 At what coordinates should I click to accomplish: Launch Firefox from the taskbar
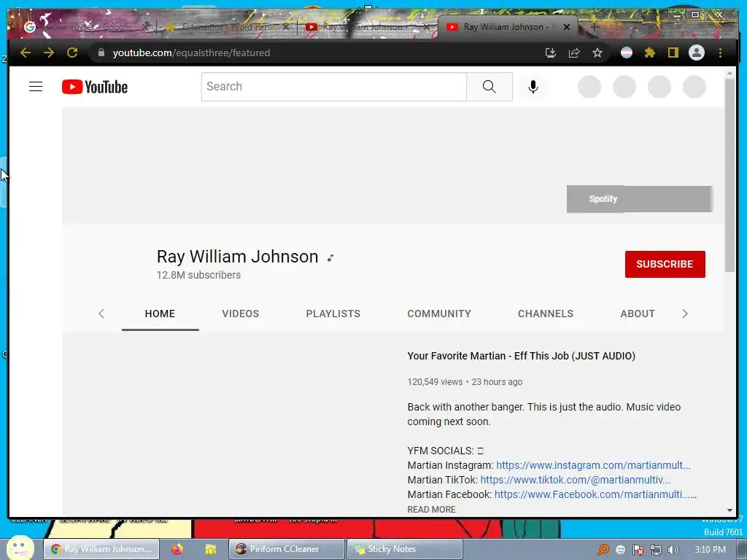coord(177,549)
